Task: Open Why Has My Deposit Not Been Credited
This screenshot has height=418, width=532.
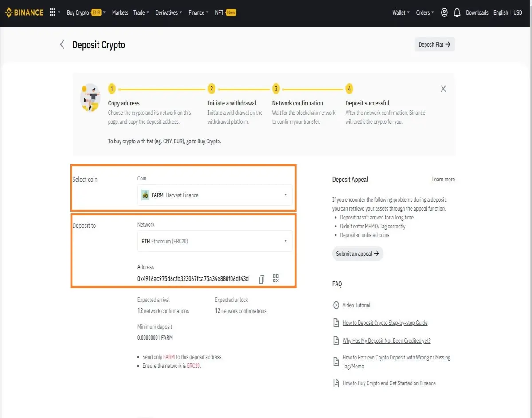Action: 387,340
